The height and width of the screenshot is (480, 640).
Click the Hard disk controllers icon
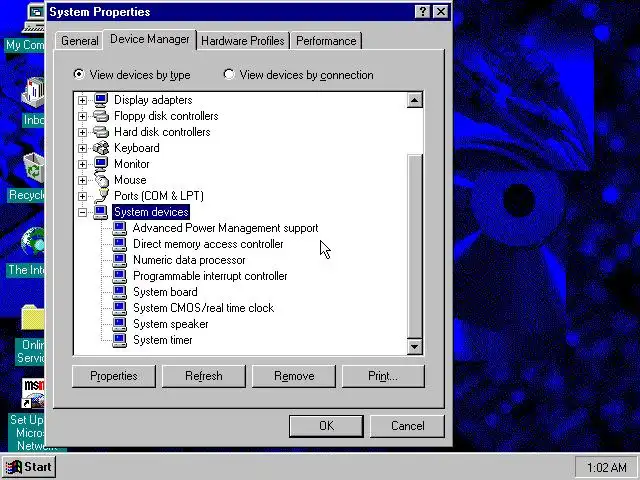[x=101, y=132]
